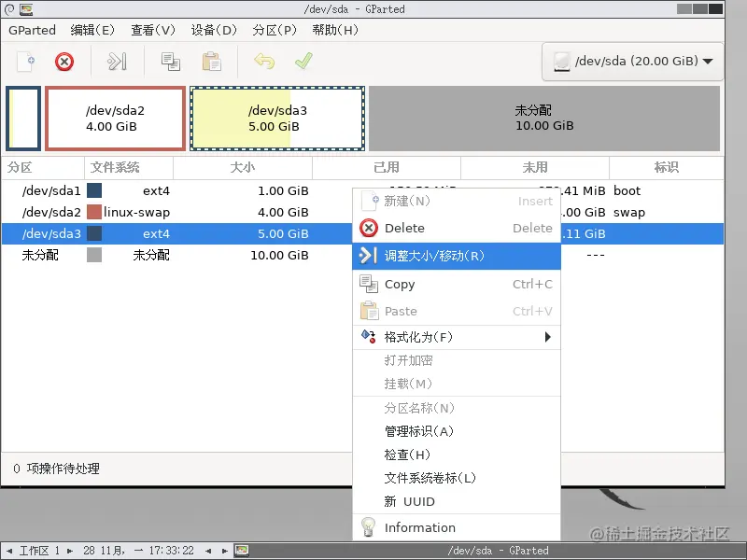This screenshot has width=747, height=560.
Task: Click the red Delete partition toolbar icon
Action: click(64, 62)
